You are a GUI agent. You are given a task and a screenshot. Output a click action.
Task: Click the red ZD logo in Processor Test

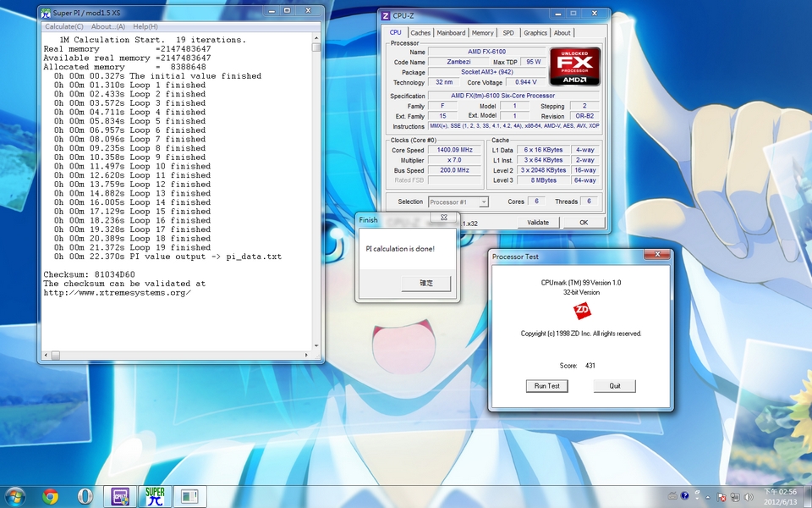(582, 311)
